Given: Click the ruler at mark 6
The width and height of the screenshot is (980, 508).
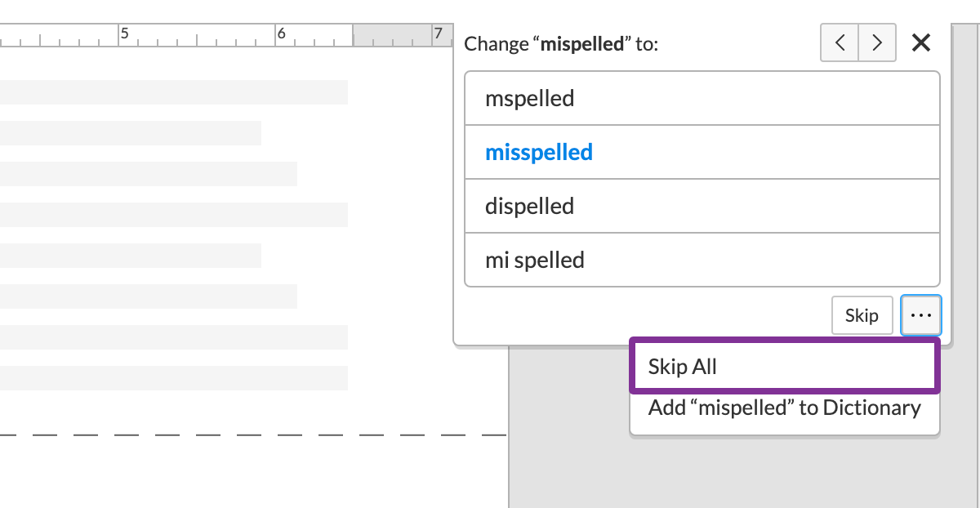Looking at the screenshot, I should tap(280, 33).
